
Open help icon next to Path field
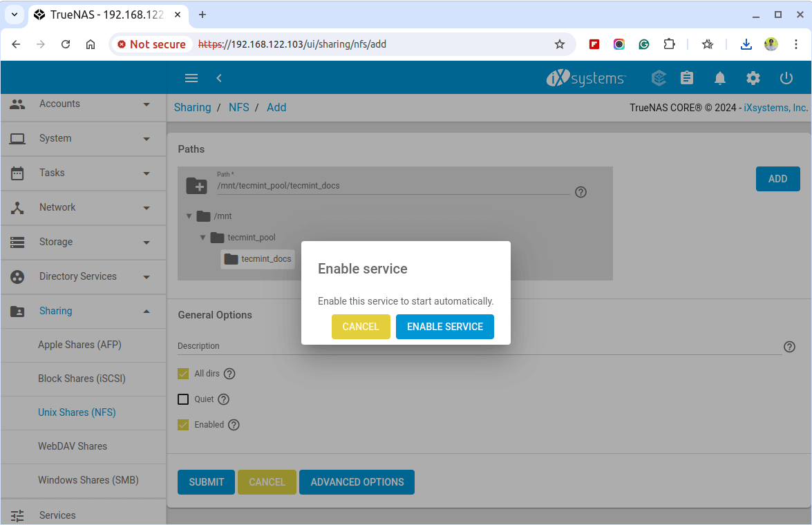click(581, 192)
